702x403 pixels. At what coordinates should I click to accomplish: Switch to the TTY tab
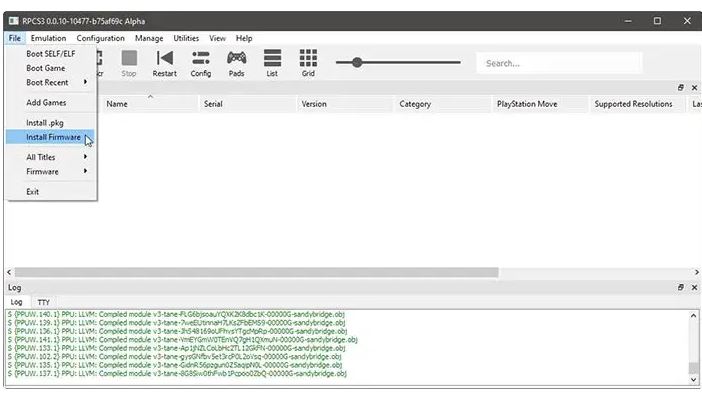[43, 302]
